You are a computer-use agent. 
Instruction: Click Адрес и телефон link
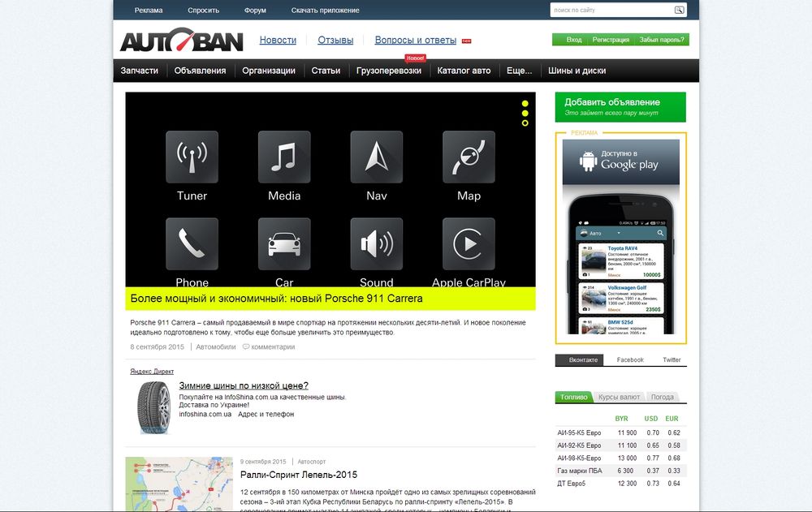(x=266, y=414)
